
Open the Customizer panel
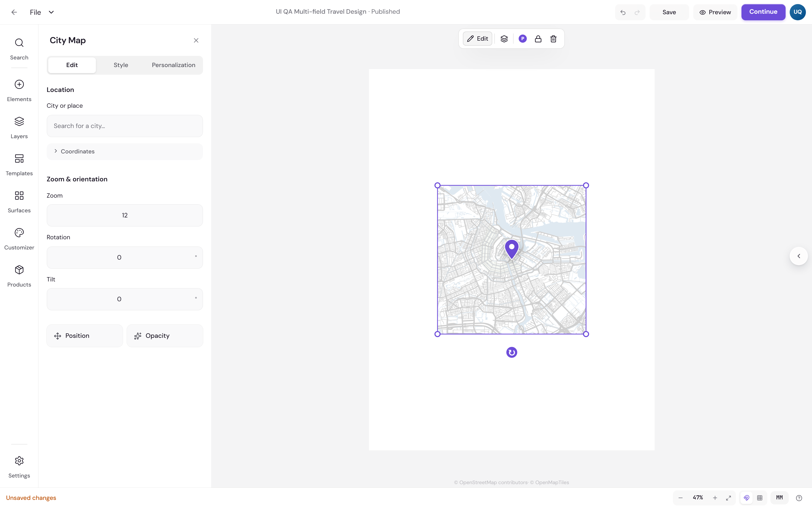coord(19,239)
